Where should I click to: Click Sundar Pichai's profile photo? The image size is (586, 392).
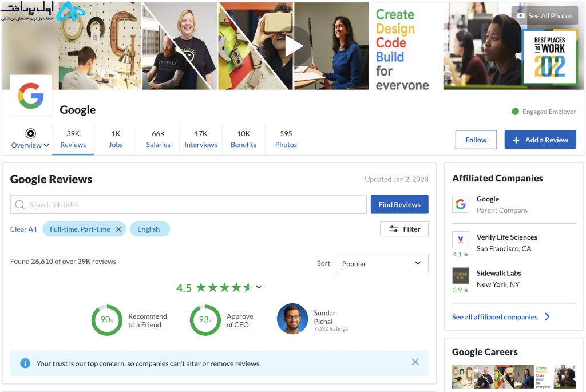[x=292, y=319]
